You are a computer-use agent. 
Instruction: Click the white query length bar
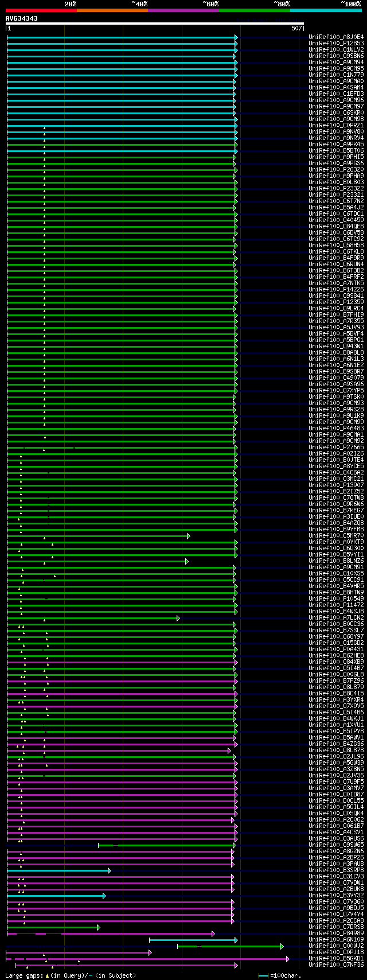154,24
